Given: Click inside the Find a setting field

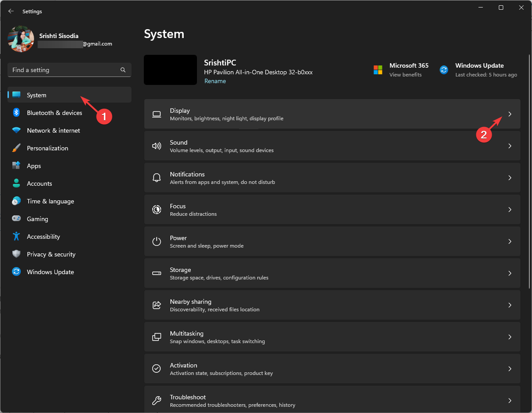Looking at the screenshot, I should 66,70.
